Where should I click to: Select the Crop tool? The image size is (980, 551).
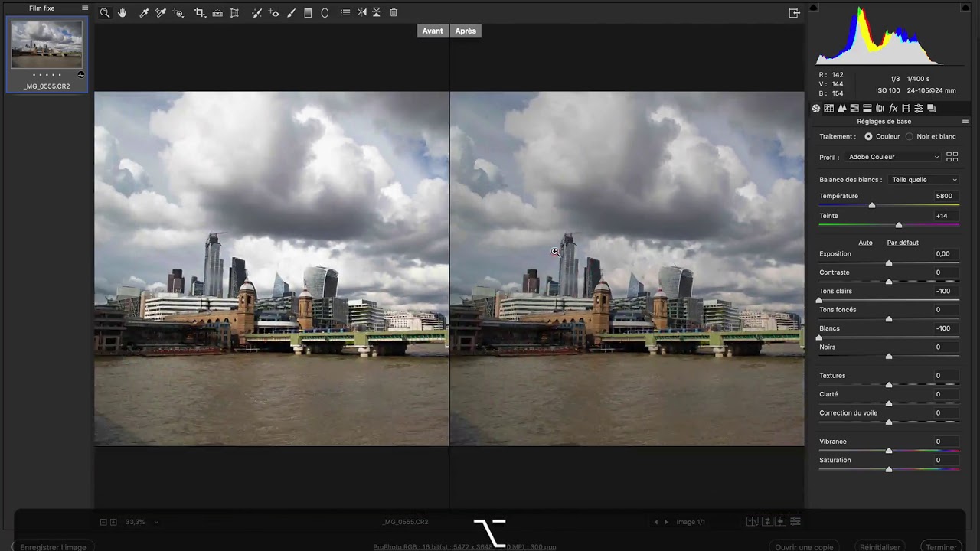coord(200,13)
